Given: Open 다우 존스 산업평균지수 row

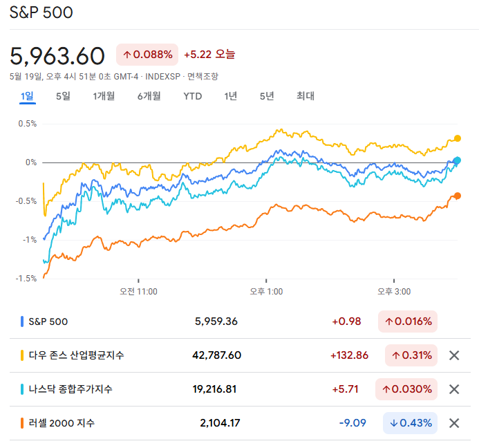Looking at the screenshot, I should [x=240, y=355].
